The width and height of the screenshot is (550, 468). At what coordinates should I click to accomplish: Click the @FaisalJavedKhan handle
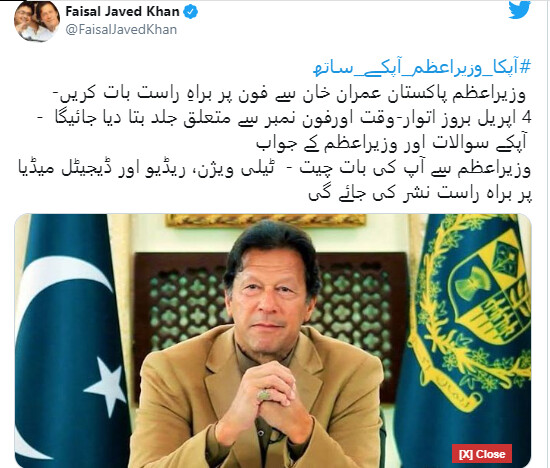click(x=121, y=29)
